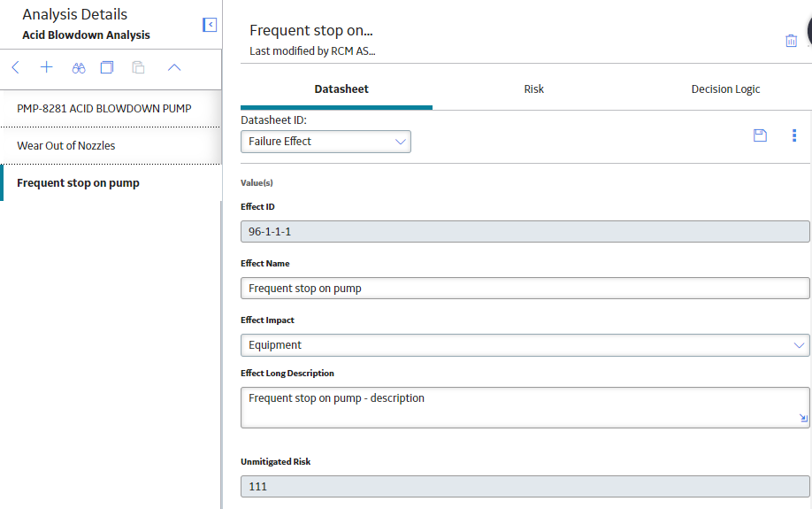Switch to the Decision Logic tab

click(725, 89)
